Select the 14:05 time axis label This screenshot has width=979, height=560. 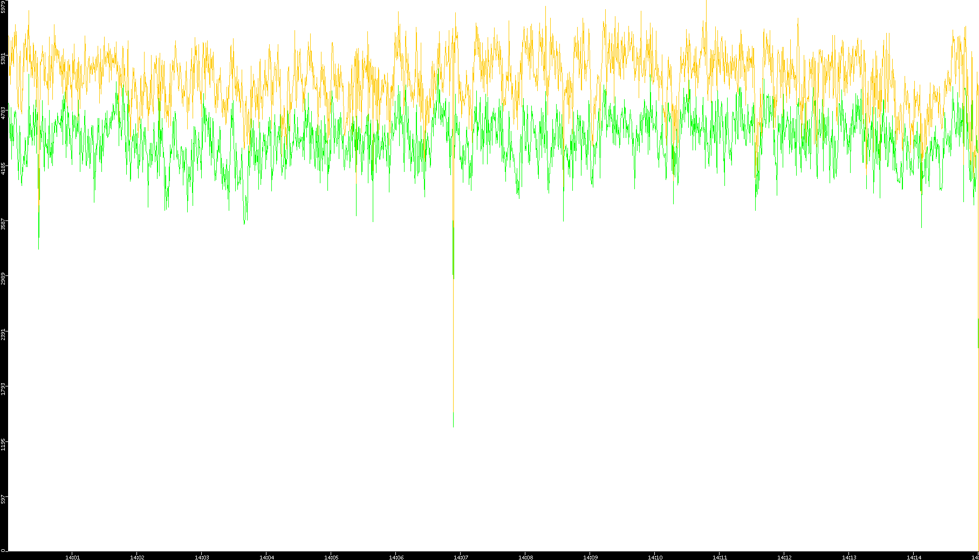point(331,557)
